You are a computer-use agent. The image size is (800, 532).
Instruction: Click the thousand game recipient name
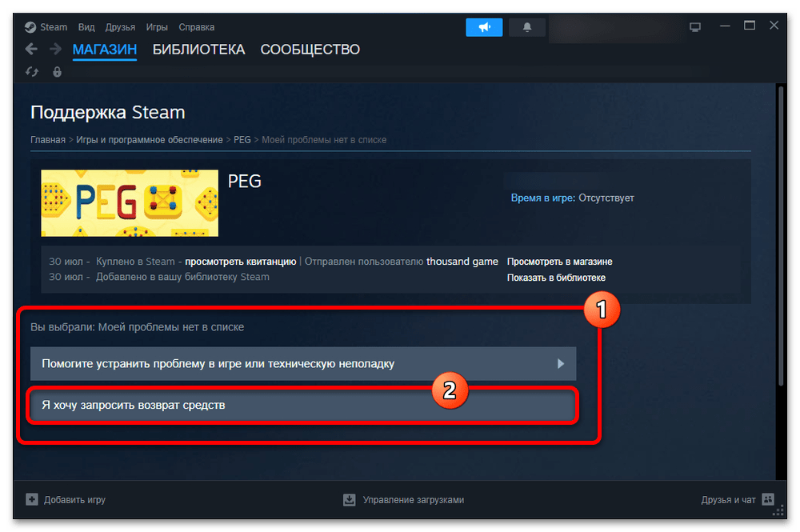click(x=462, y=261)
